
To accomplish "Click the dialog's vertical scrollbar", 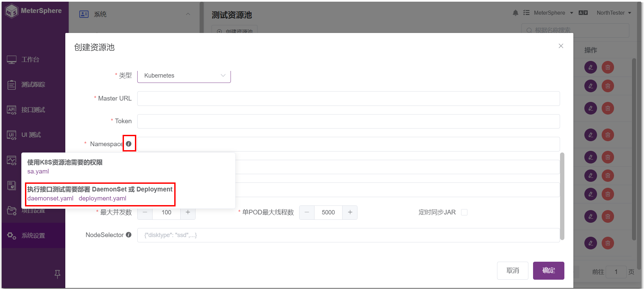I will [x=562, y=196].
